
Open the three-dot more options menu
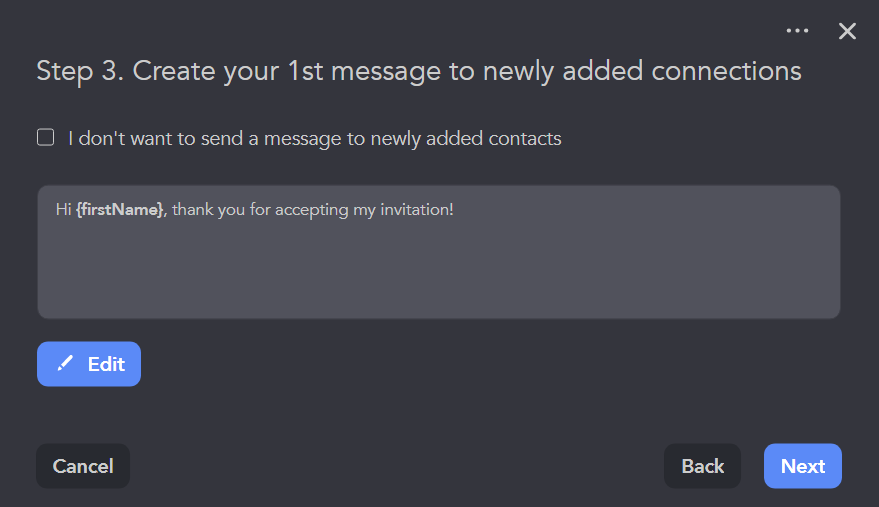coord(797,31)
